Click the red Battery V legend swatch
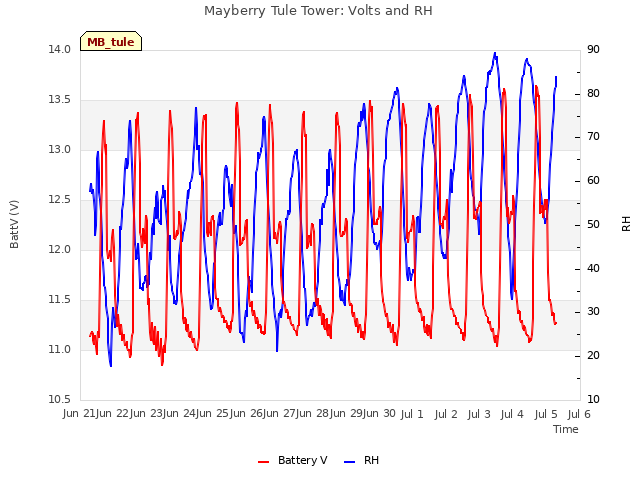This screenshot has width=640, height=480. pos(264,462)
